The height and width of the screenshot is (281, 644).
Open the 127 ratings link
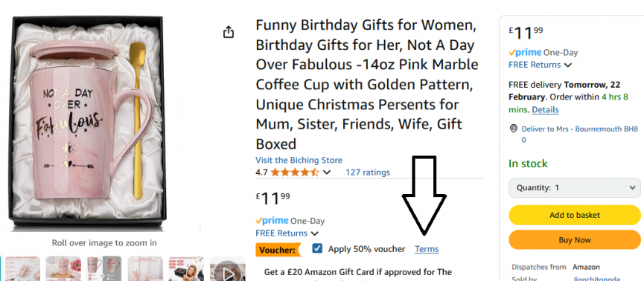click(x=368, y=172)
